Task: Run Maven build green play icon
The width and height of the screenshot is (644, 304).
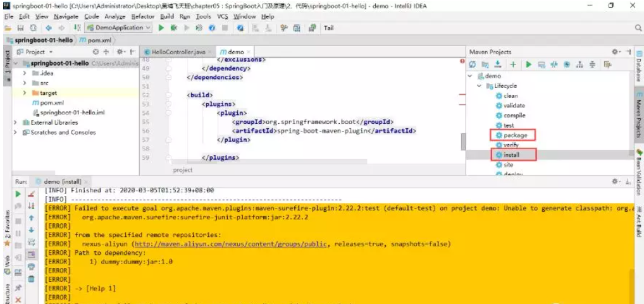Action: (529, 64)
